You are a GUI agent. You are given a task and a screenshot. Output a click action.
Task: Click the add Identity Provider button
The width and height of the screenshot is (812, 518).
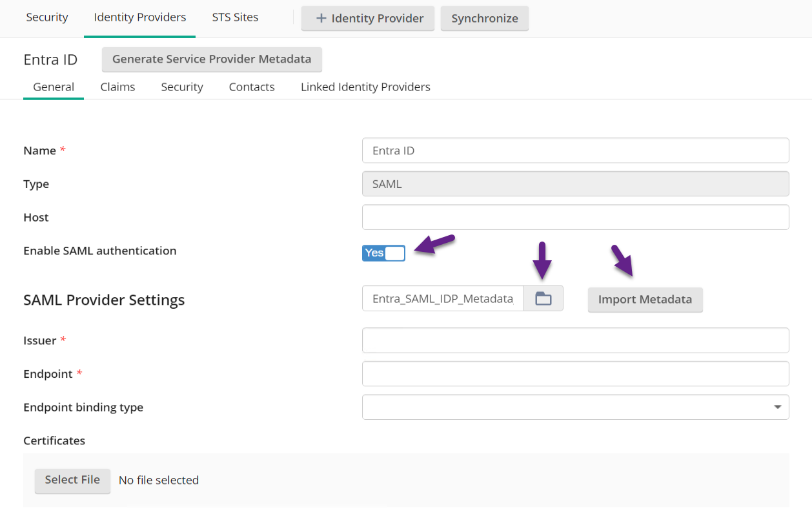(x=368, y=18)
